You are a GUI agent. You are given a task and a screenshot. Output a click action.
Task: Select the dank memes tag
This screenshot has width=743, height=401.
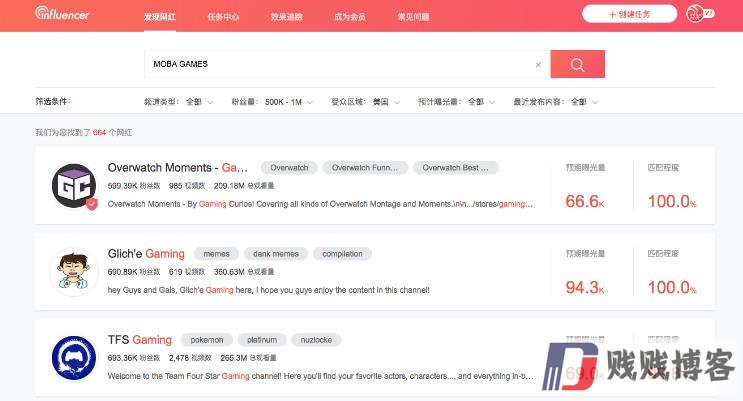(x=276, y=254)
